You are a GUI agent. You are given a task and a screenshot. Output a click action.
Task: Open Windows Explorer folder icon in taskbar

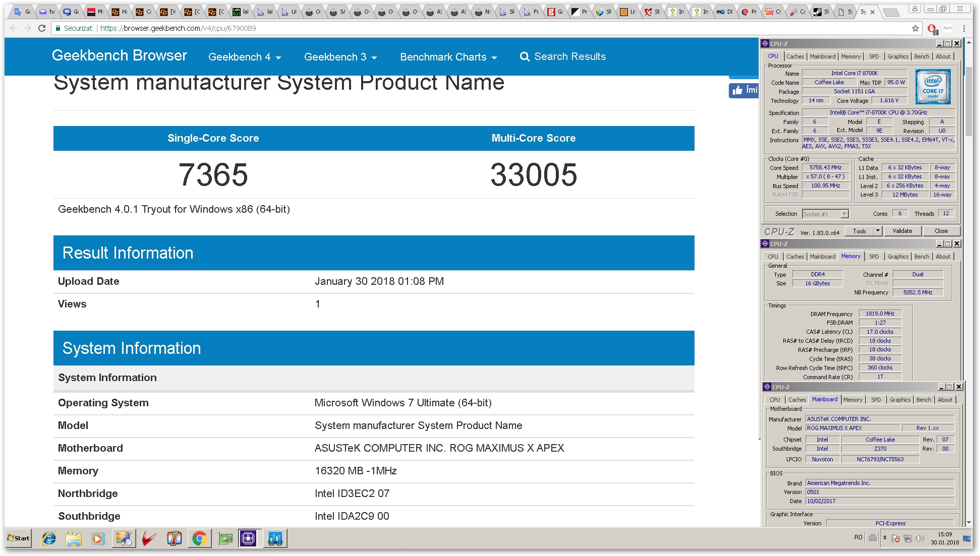(x=74, y=538)
